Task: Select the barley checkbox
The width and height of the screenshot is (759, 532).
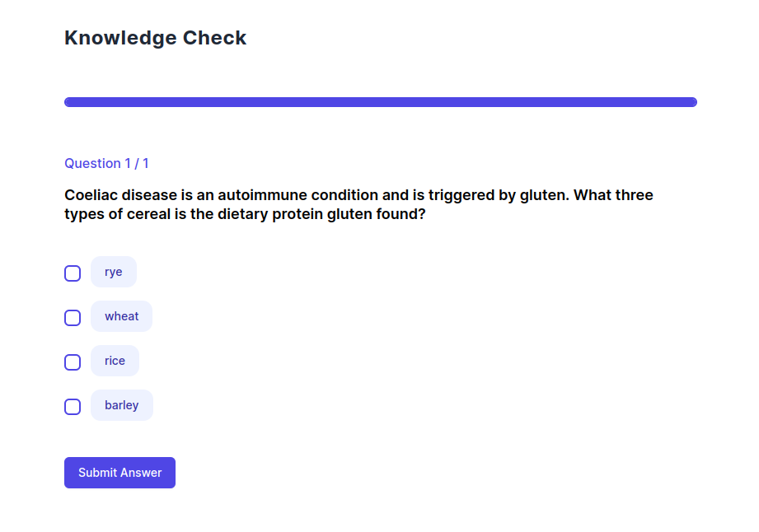Action: click(73, 407)
